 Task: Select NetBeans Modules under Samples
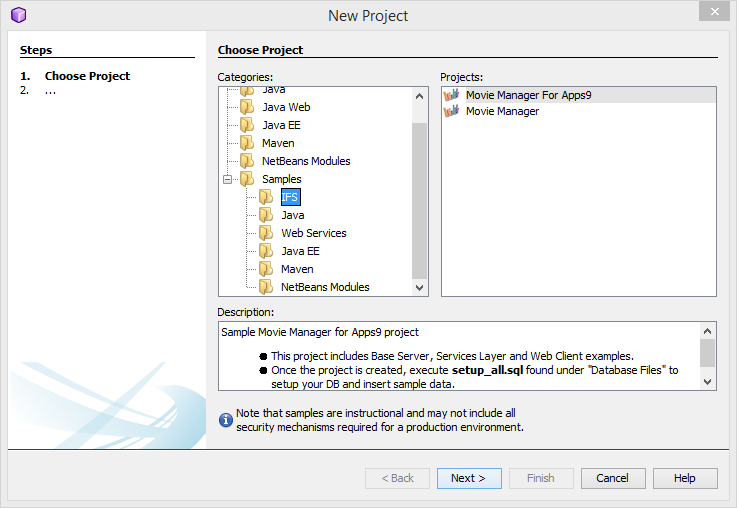(x=325, y=287)
